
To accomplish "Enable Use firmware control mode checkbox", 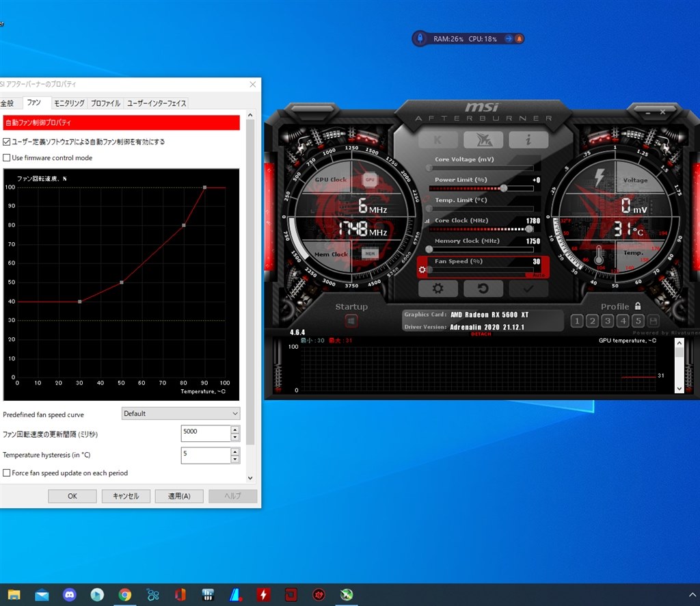I will point(7,157).
